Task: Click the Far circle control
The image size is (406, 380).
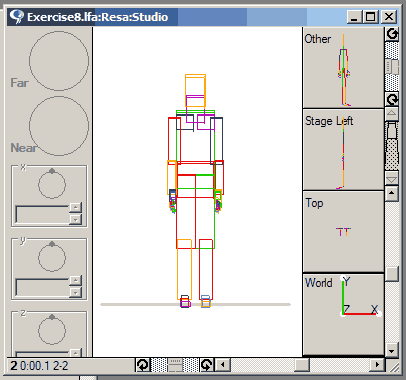Action: pyautogui.click(x=59, y=61)
